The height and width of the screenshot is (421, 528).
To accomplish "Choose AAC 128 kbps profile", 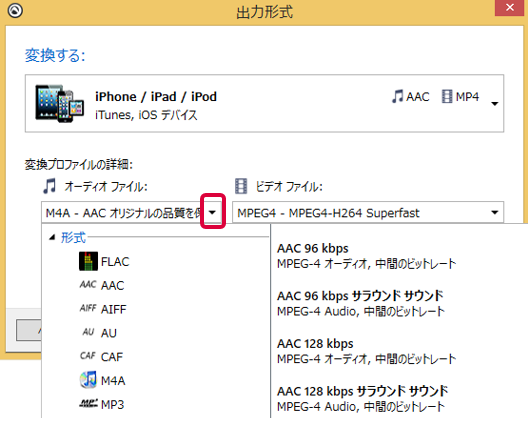I will coord(366,351).
